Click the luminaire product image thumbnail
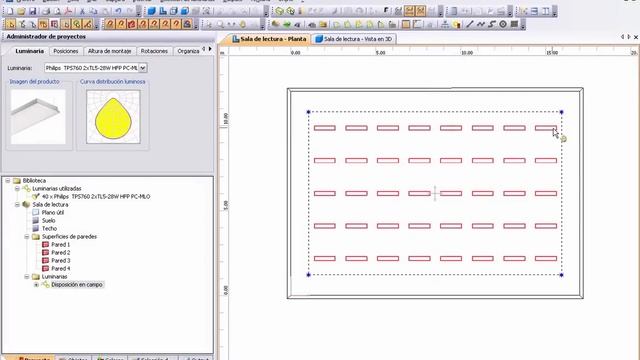640x360 pixels. coord(38,117)
